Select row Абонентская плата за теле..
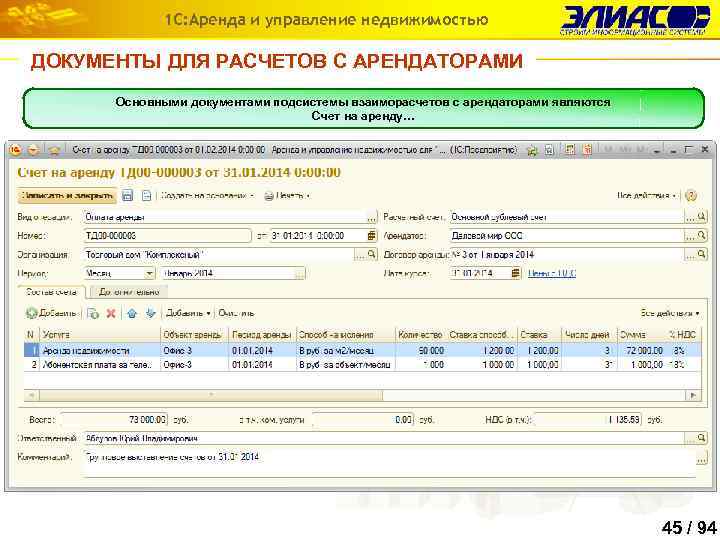 pos(363,365)
